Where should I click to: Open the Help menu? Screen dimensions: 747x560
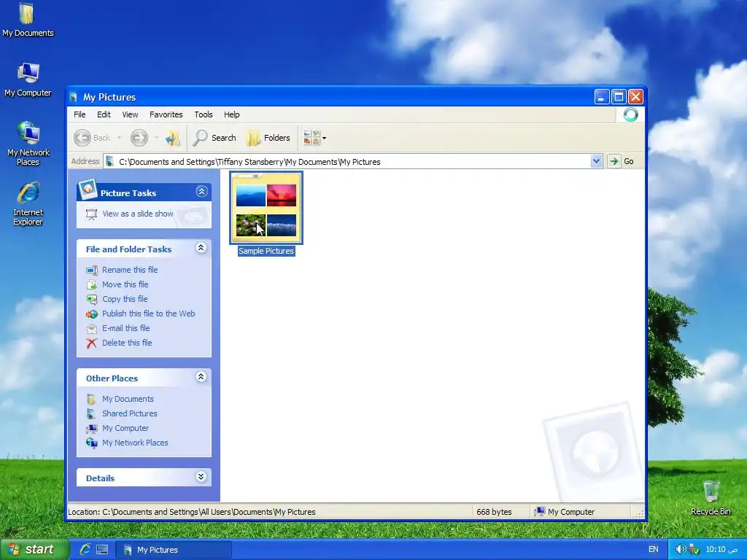[x=231, y=114]
